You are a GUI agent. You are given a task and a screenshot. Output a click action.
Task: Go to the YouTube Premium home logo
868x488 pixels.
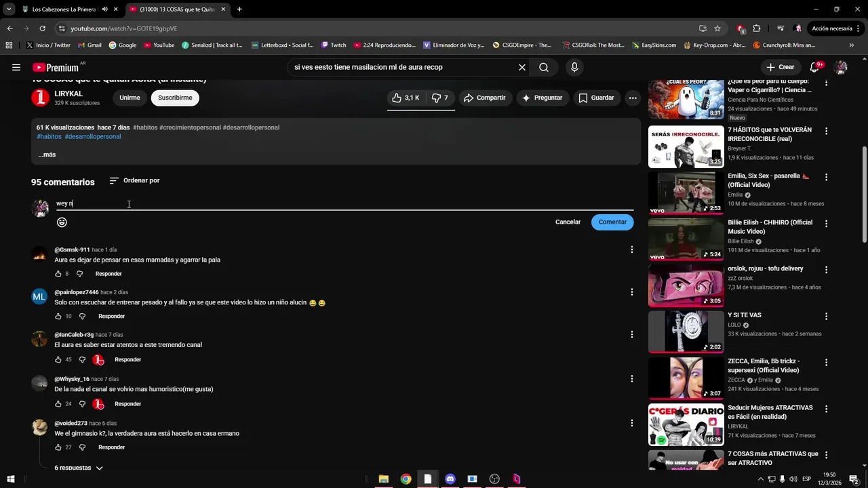[x=57, y=67]
